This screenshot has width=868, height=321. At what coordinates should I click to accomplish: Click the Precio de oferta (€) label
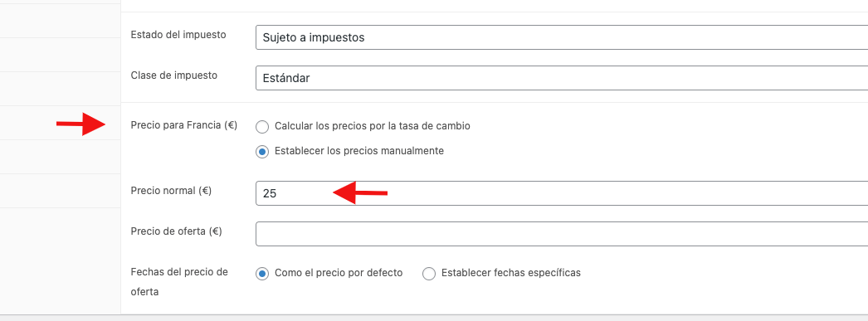tap(176, 231)
